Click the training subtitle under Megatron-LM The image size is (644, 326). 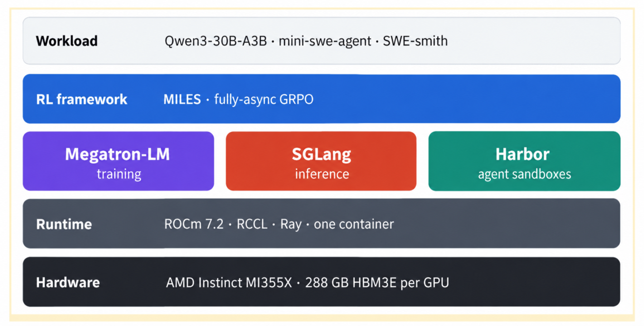tap(119, 174)
